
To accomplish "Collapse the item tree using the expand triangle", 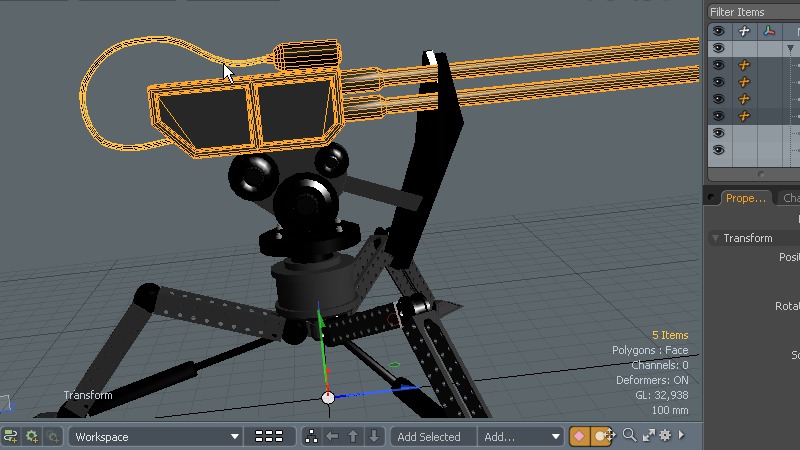I will pyautogui.click(x=790, y=48).
